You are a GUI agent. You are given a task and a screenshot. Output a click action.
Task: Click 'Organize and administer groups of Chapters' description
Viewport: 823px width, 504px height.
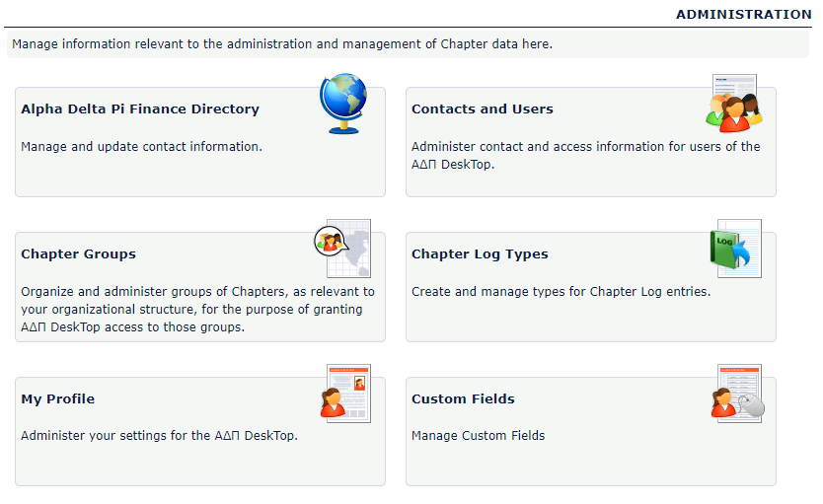coord(198,310)
